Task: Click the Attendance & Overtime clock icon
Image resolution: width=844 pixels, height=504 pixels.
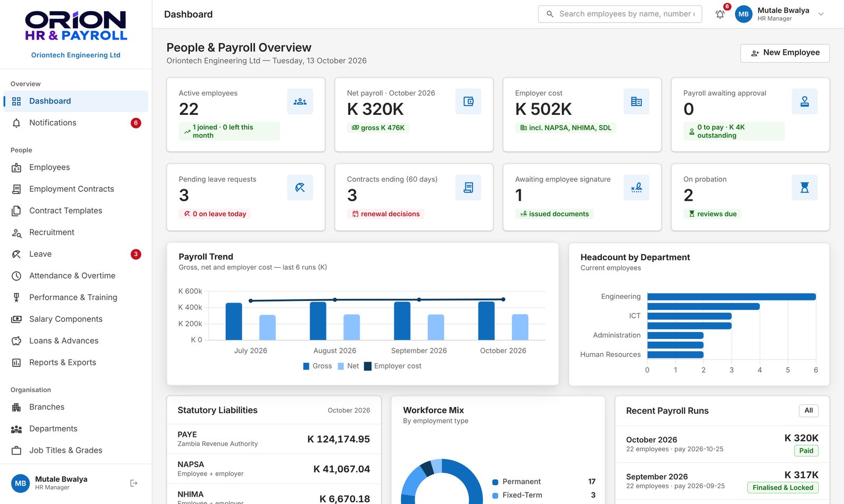Action: 16,276
